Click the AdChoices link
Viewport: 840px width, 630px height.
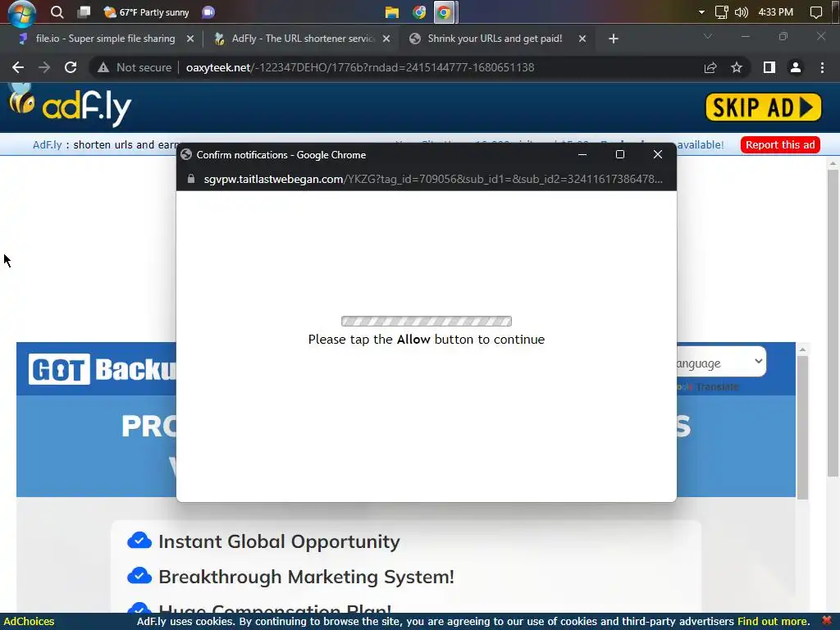pyautogui.click(x=29, y=622)
